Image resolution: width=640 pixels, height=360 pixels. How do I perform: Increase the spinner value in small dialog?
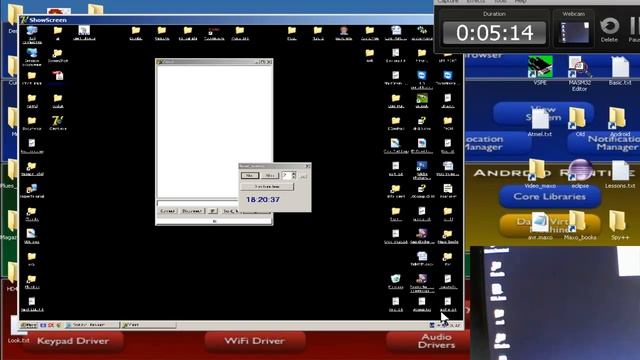[x=294, y=173]
